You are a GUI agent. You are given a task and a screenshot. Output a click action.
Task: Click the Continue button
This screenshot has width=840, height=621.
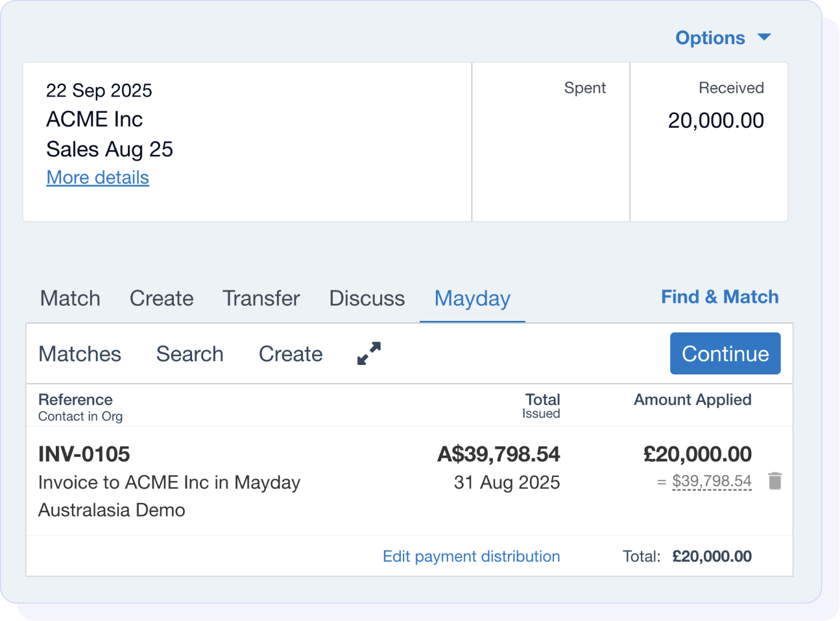[x=725, y=353]
